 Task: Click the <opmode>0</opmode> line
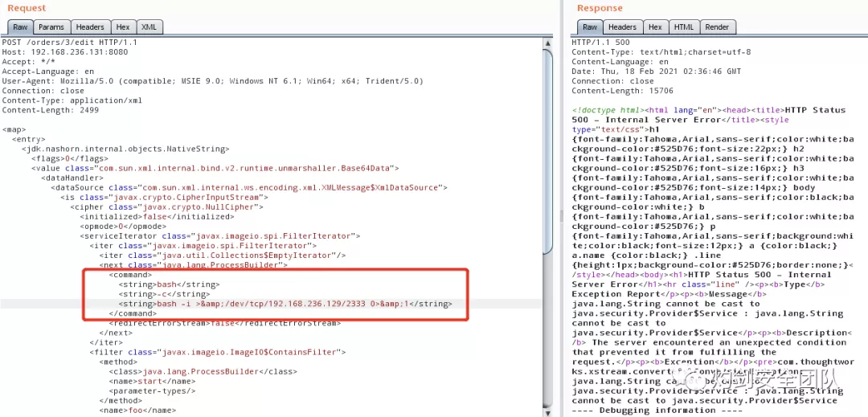coord(123,227)
